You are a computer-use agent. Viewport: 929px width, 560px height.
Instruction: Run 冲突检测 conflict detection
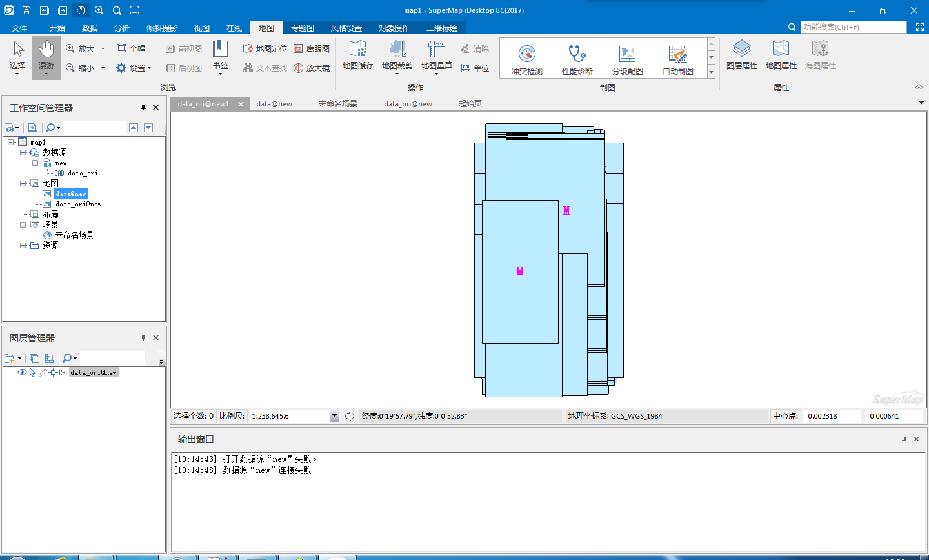(527, 60)
